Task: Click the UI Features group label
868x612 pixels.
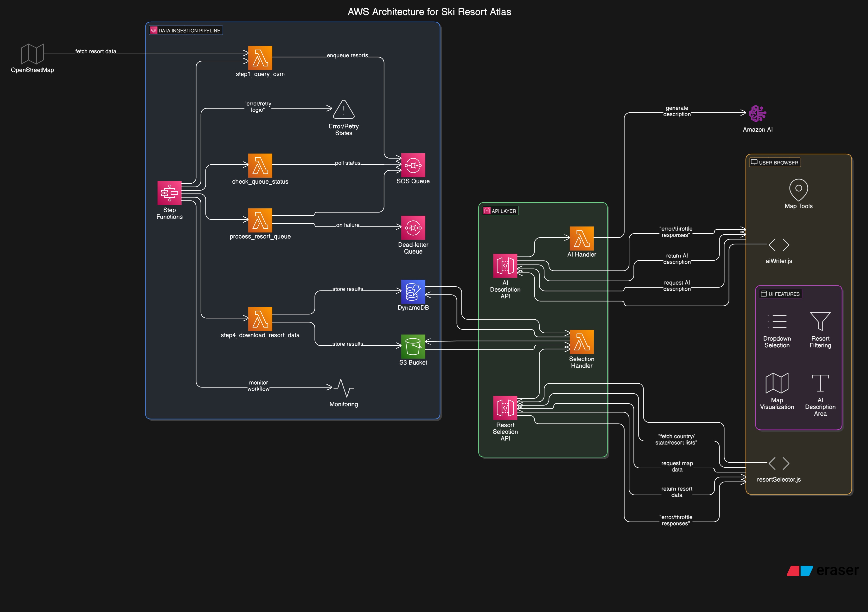Action: [780, 294]
